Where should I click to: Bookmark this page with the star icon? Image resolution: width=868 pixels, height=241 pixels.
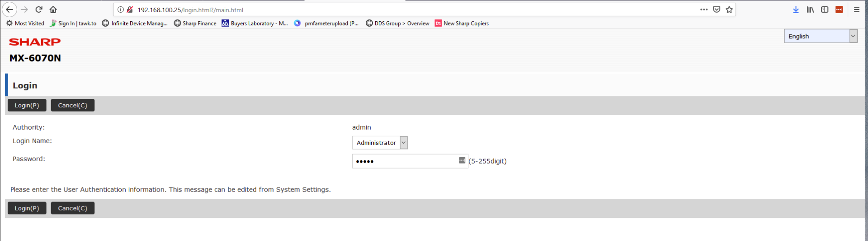tap(729, 10)
